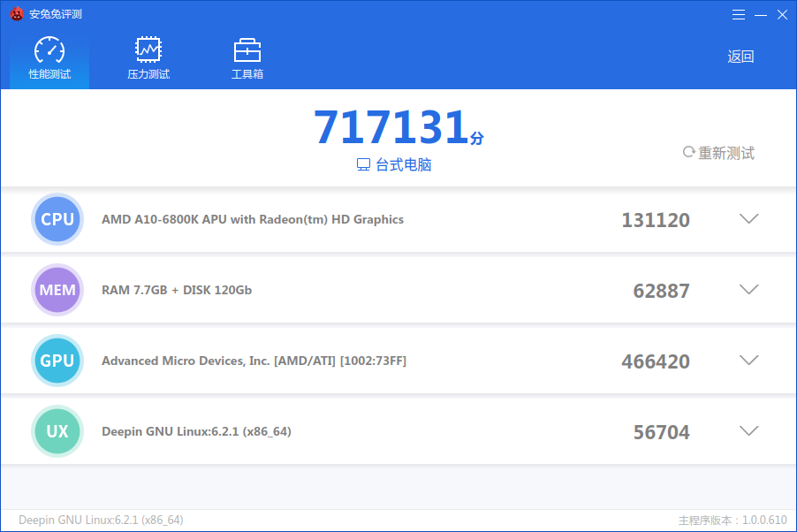797x532 pixels.
Task: Click the CPU score badge icon
Action: point(57,218)
